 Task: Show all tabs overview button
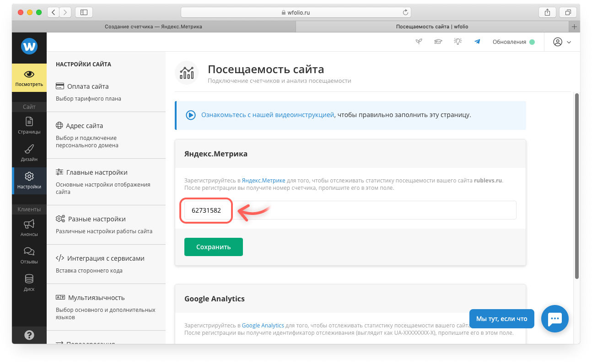coord(568,12)
